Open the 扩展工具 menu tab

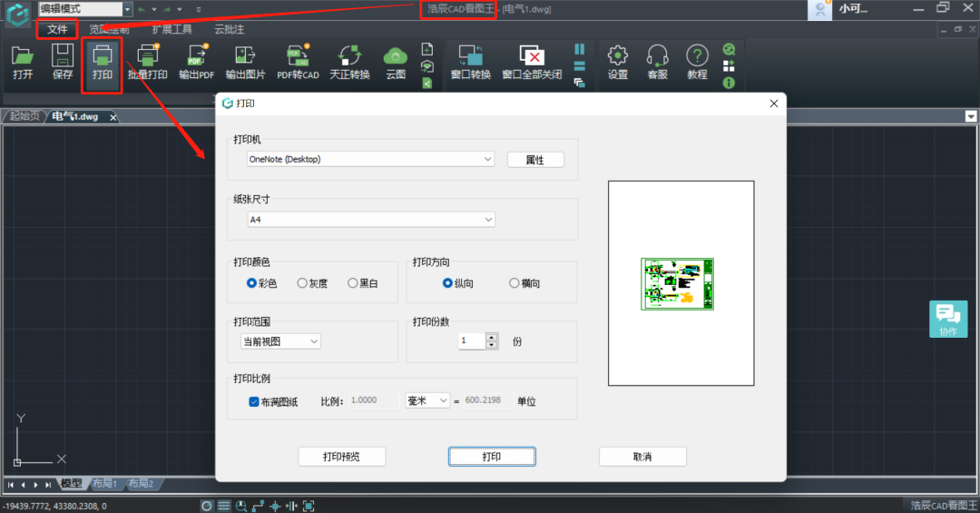[x=171, y=29]
